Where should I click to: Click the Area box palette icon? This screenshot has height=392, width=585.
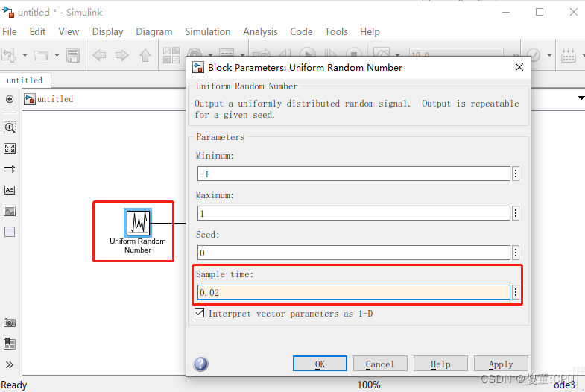(x=10, y=232)
